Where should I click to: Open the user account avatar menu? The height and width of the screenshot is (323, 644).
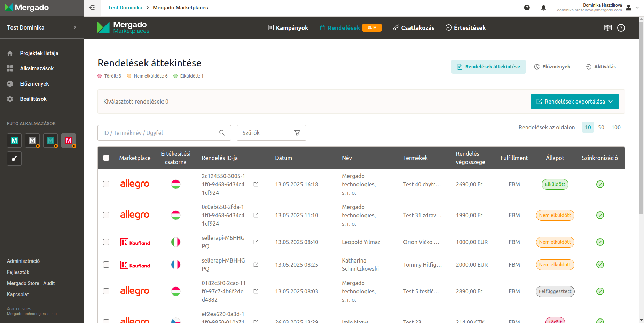click(629, 8)
